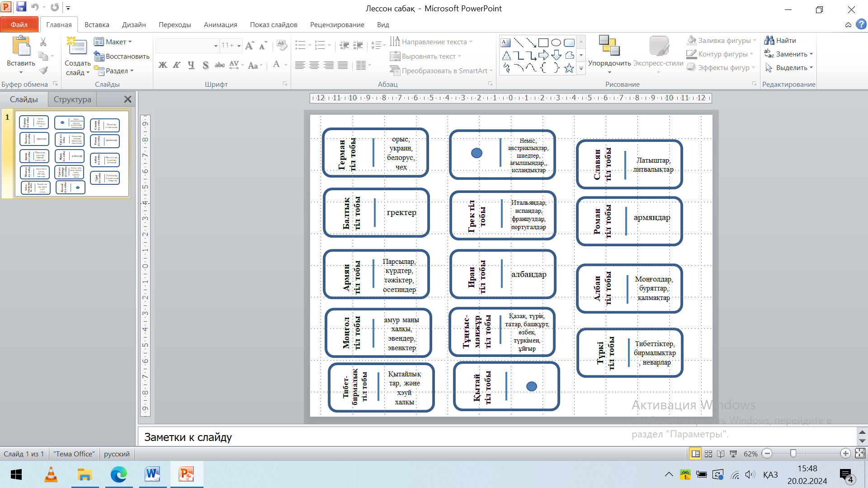Toggle italic (К) formatting
Screen dimensions: 868x488
coord(177,65)
